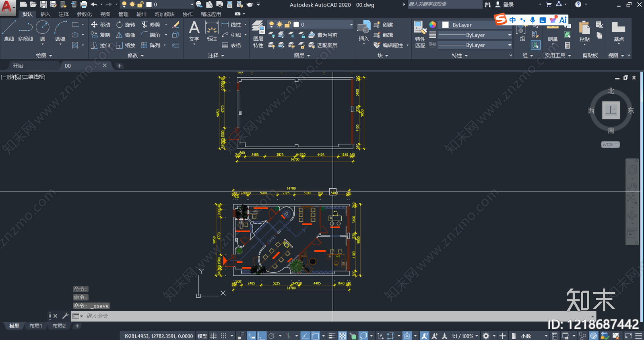Click the Plot/Print icon in quick access toolbar

(84, 4)
